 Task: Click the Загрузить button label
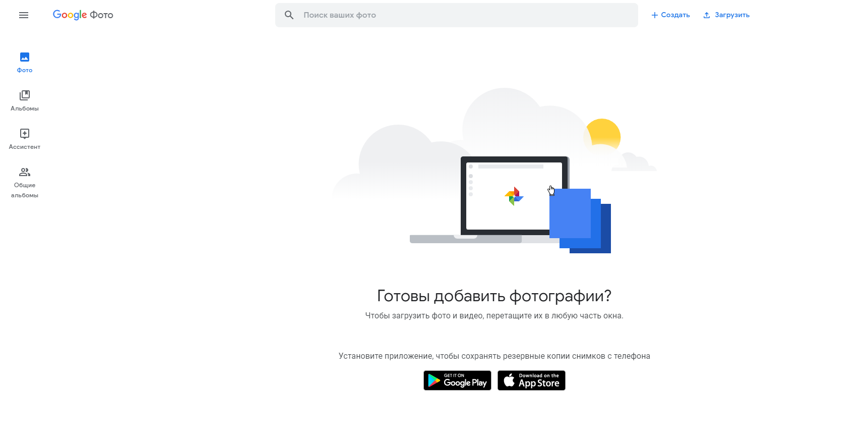point(732,15)
